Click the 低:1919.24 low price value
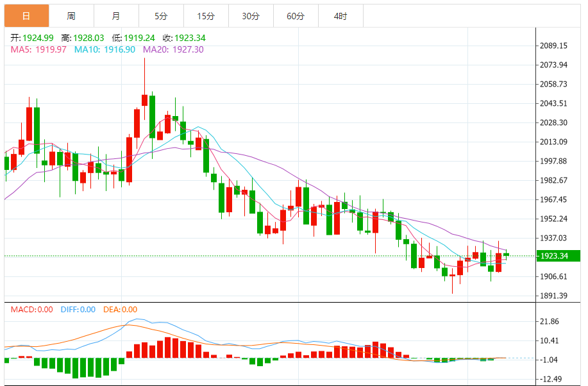The image size is (588, 386). coord(133,38)
